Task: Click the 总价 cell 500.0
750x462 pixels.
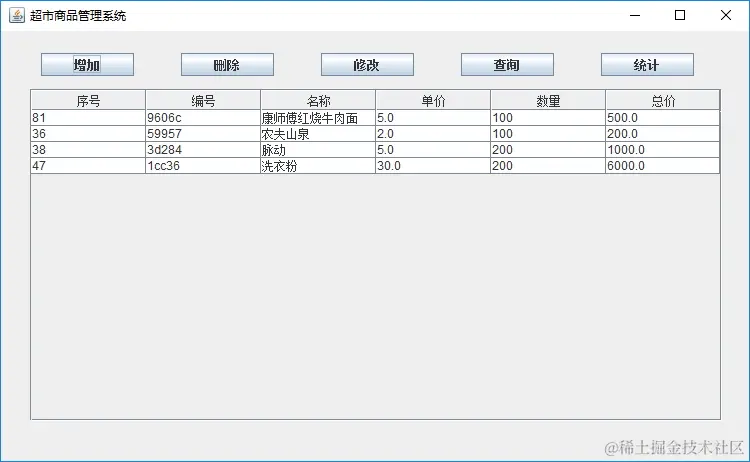Action: pyautogui.click(x=663, y=118)
